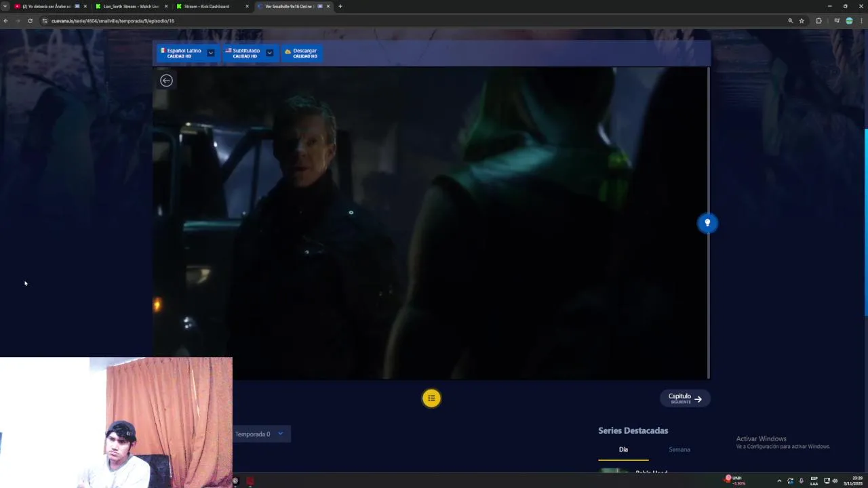Switch to the Semana tab in Series Destacadas
Viewport: 868px width, 488px height.
[679, 449]
